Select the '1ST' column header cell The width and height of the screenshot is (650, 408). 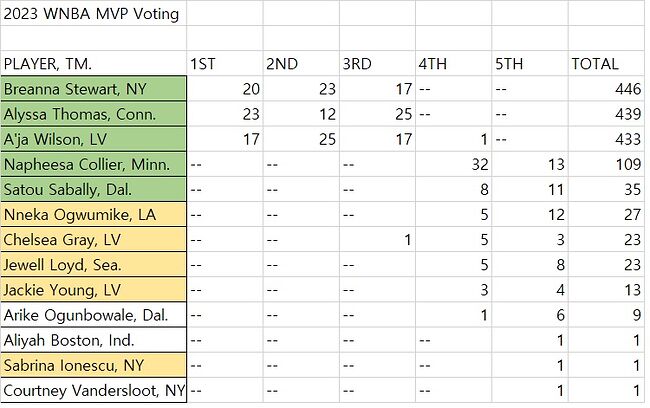click(x=225, y=64)
